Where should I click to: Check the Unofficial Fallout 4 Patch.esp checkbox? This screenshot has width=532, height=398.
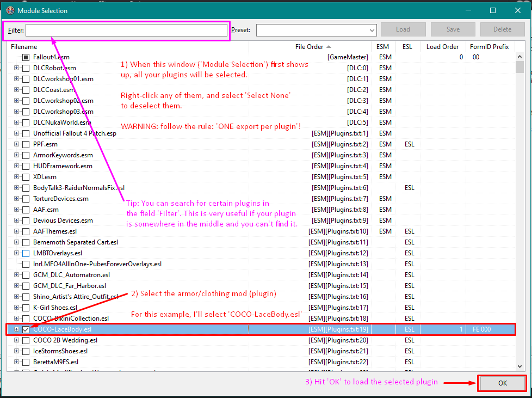(x=26, y=133)
